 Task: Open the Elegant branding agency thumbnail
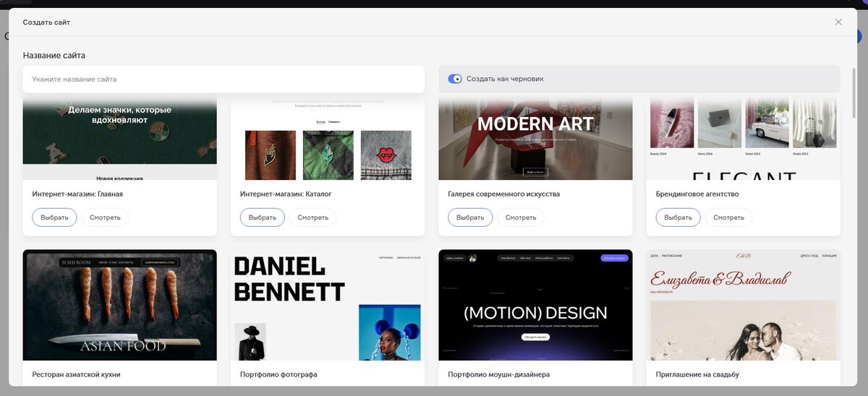pos(744,137)
